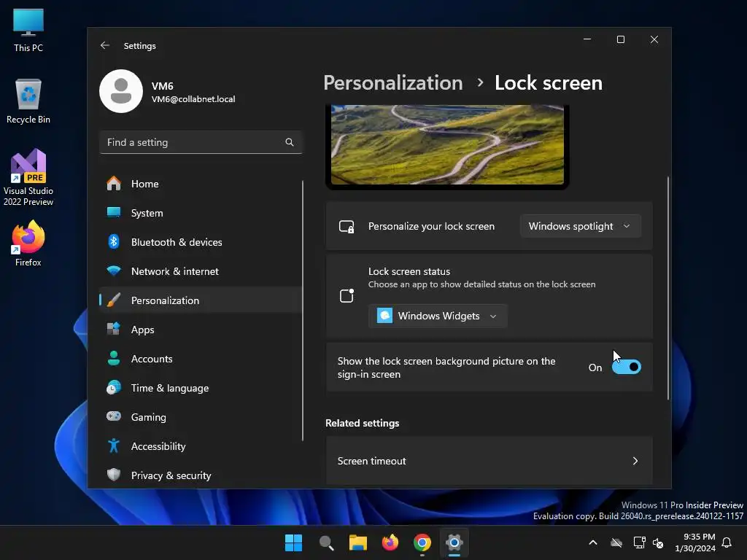This screenshot has height=560, width=747.
Task: Click the muted volume tray icon
Action: pos(658,542)
